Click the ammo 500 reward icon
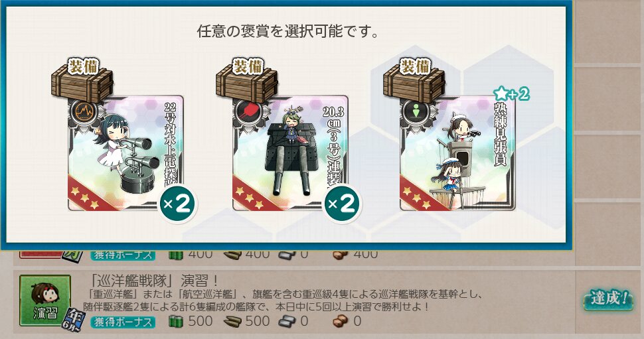This screenshot has height=339, width=644. (232, 321)
